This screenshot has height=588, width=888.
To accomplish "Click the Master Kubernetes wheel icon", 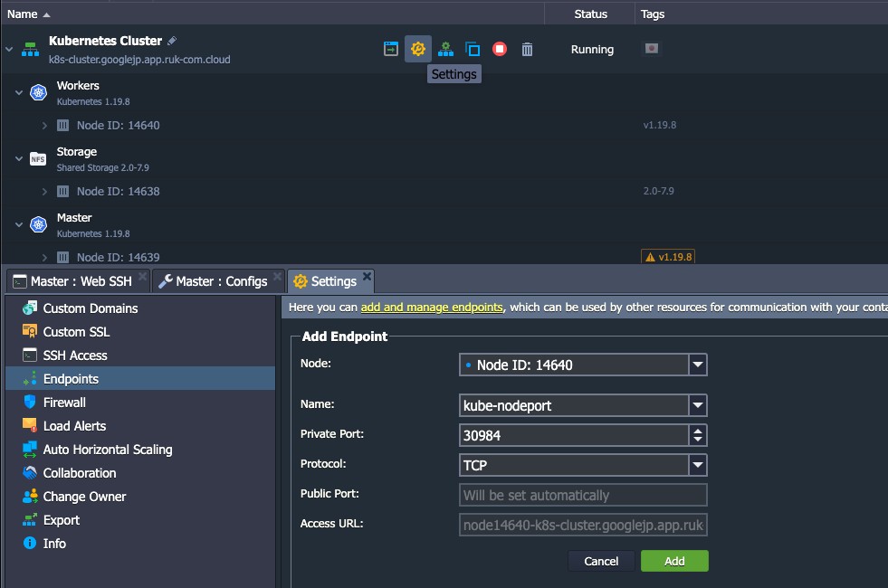I will pyautogui.click(x=39, y=224).
